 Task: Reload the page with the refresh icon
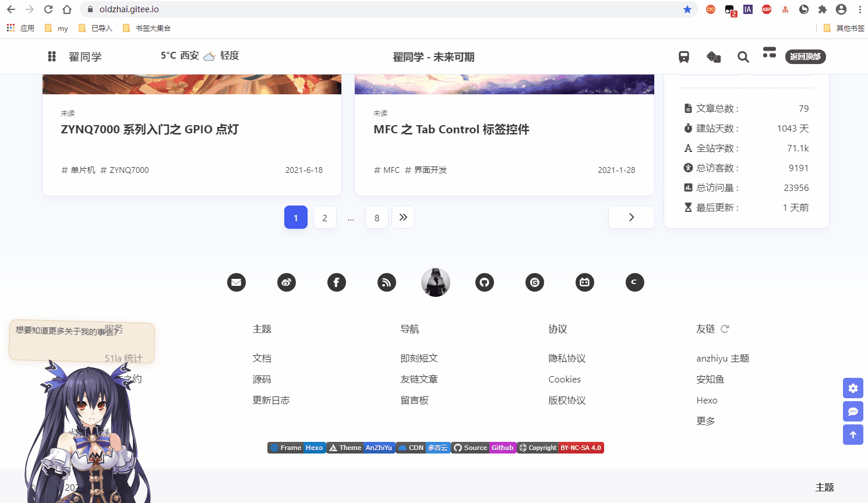click(x=48, y=9)
